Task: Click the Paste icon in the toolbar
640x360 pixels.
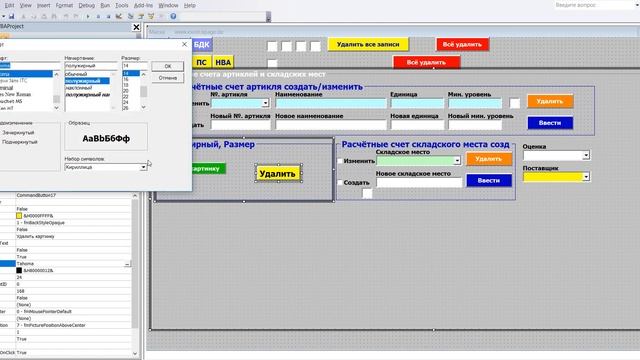Action: tap(44, 16)
